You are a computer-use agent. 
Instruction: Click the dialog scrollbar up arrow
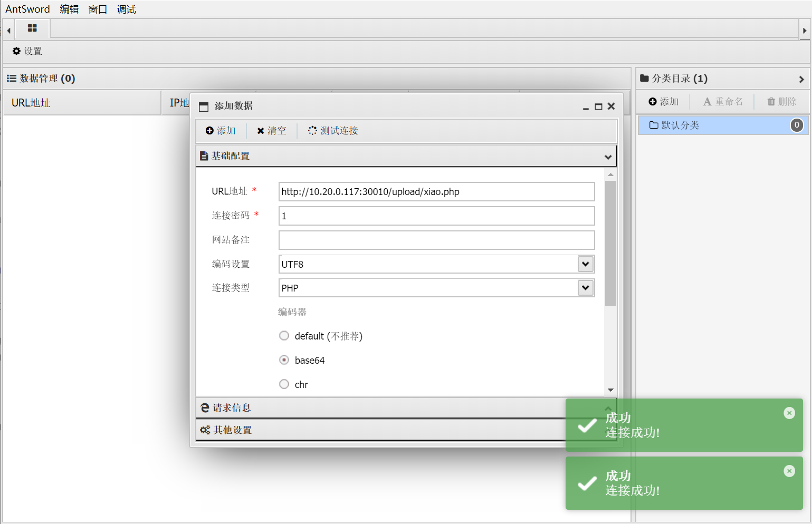coord(611,174)
